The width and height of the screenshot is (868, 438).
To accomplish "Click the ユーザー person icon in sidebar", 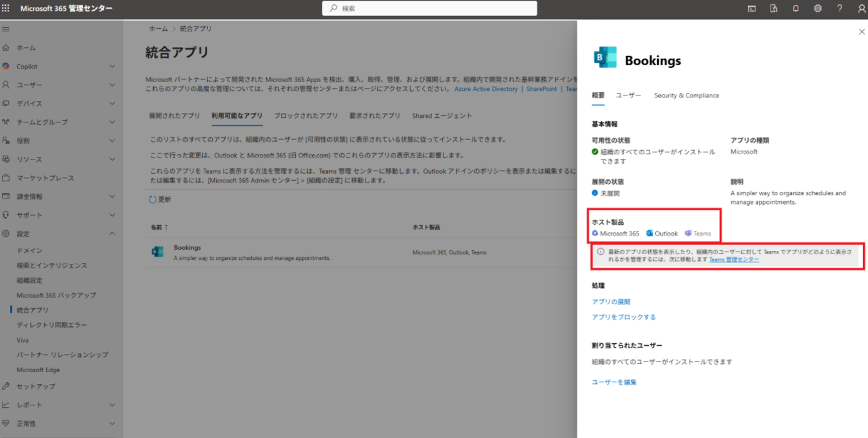I will [6, 85].
